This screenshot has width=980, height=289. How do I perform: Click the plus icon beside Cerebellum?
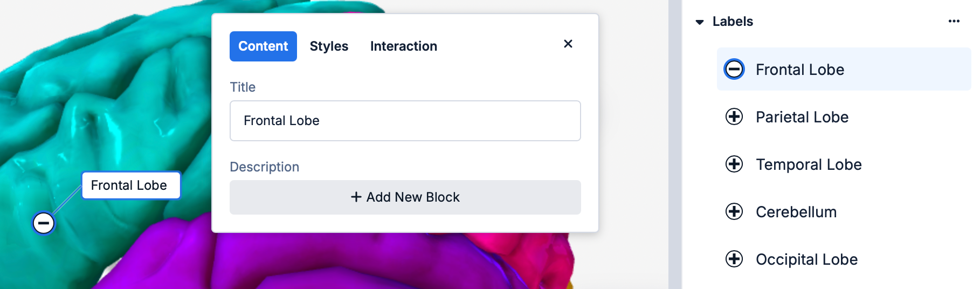click(734, 211)
